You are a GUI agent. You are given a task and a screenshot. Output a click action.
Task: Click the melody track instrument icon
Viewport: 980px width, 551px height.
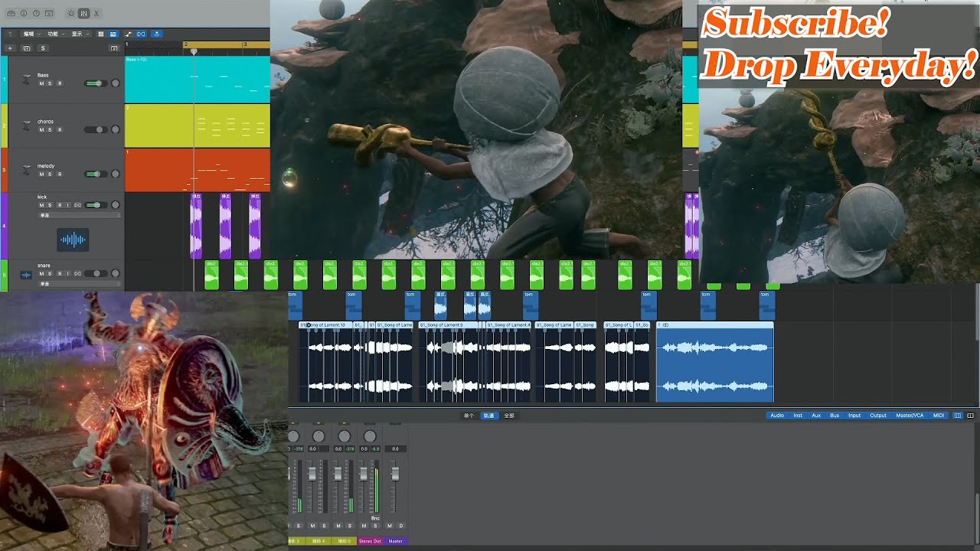27,170
